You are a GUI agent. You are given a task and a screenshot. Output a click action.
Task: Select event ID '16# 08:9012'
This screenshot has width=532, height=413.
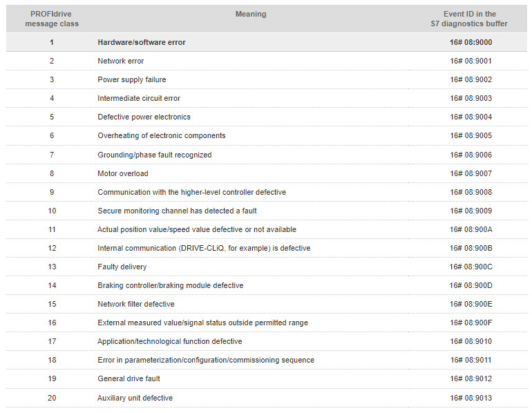pyautogui.click(x=471, y=378)
